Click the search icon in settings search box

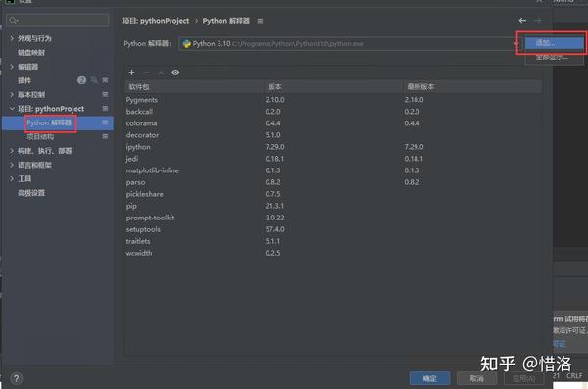[x=14, y=20]
